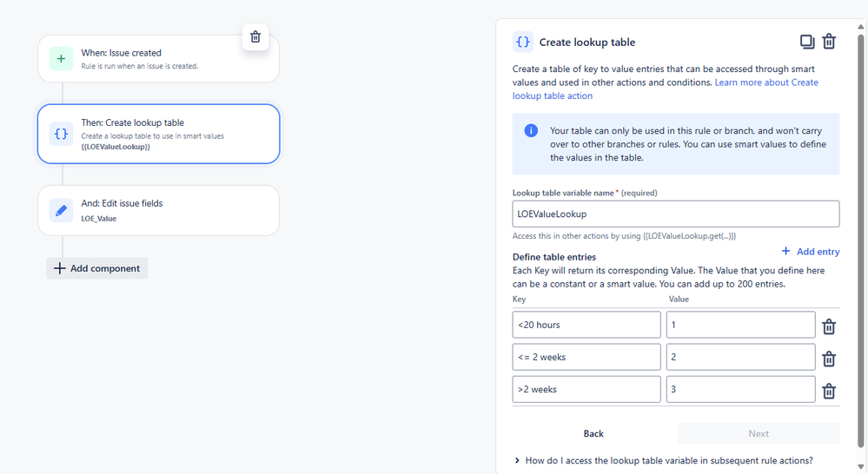Delete the '<20 hours' table entry
The width and height of the screenshot is (868, 474).
tap(828, 326)
